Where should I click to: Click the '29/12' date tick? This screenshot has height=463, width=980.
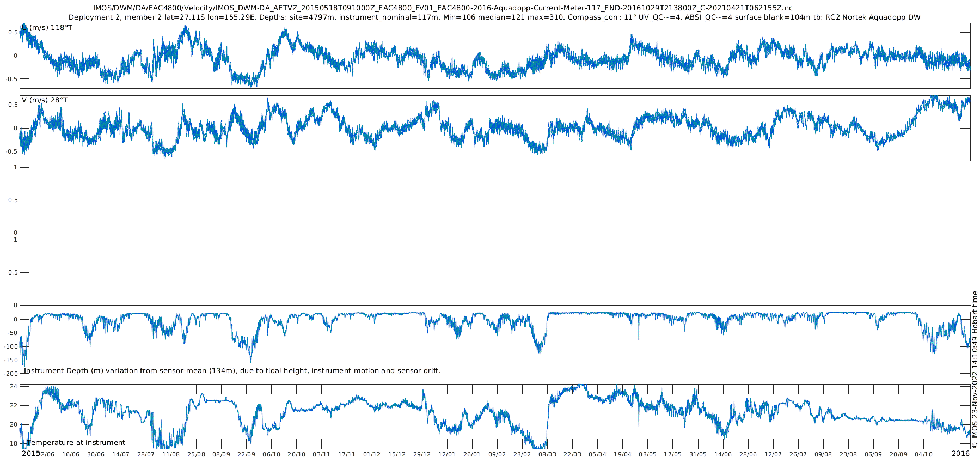coord(422,454)
